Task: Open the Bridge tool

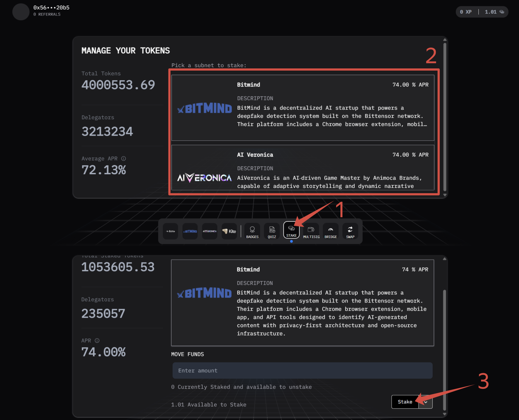Action: coord(331,232)
